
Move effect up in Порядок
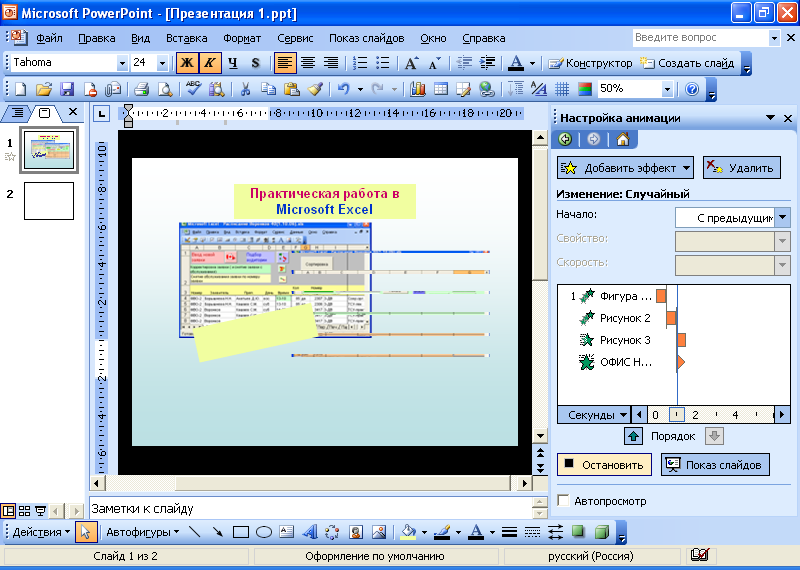click(x=633, y=436)
